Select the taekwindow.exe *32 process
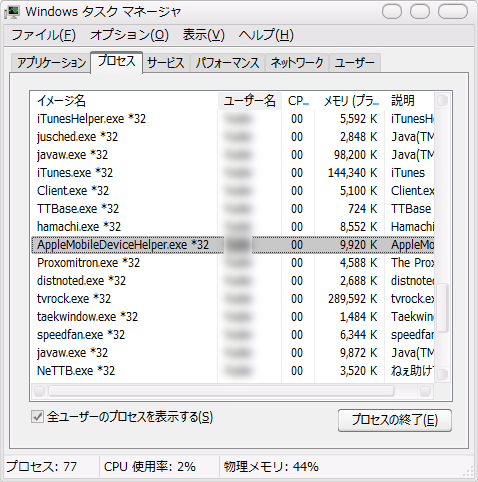The height and width of the screenshot is (482, 478). 232,317
